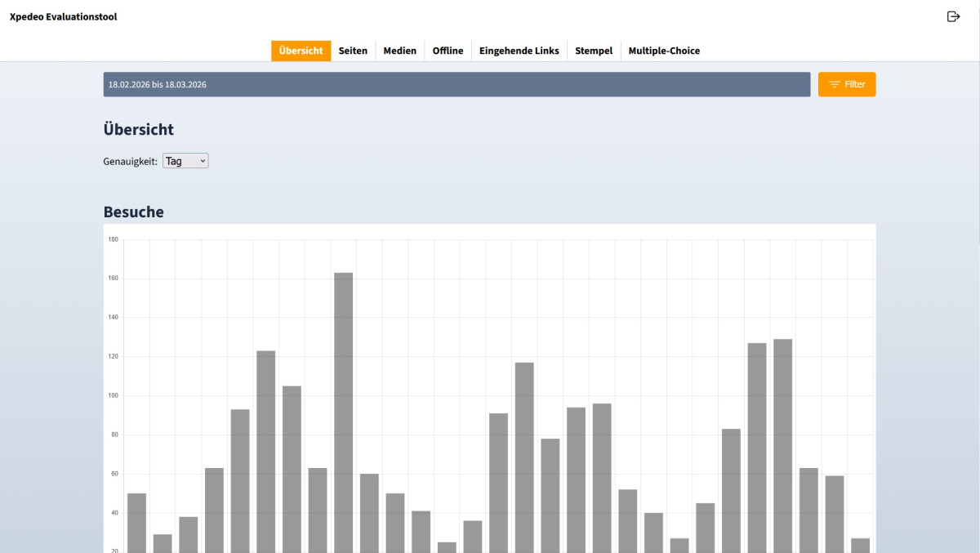Open the Genauigkeit dropdown showing Tag

click(185, 160)
